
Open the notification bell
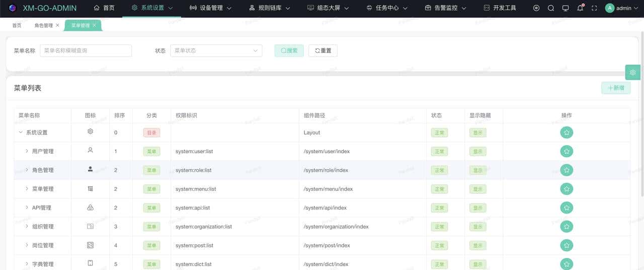[x=580, y=8]
